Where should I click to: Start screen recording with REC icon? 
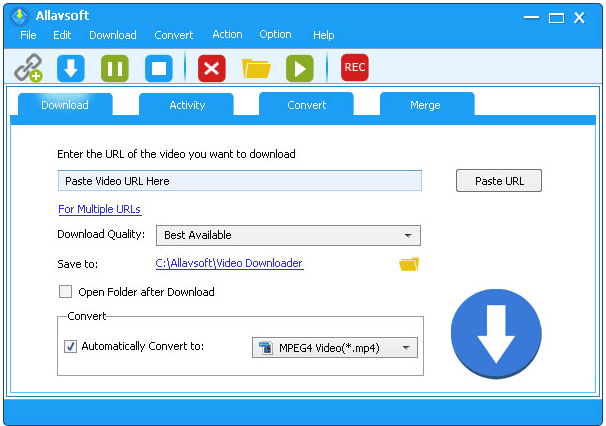(x=354, y=67)
